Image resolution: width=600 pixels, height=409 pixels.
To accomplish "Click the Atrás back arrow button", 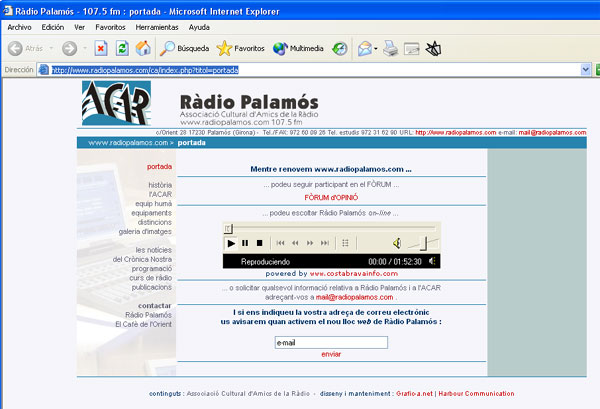I will 25,49.
